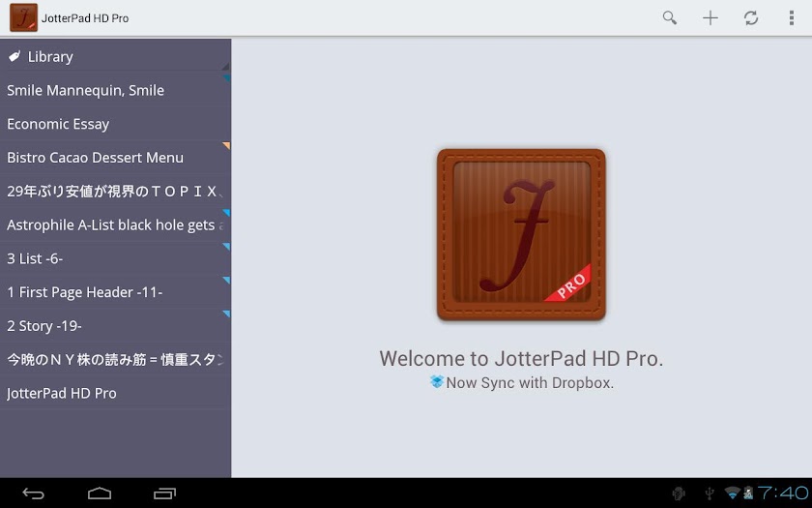Click the large JotterPad Pro logo
This screenshot has height=508, width=812.
pos(521,234)
